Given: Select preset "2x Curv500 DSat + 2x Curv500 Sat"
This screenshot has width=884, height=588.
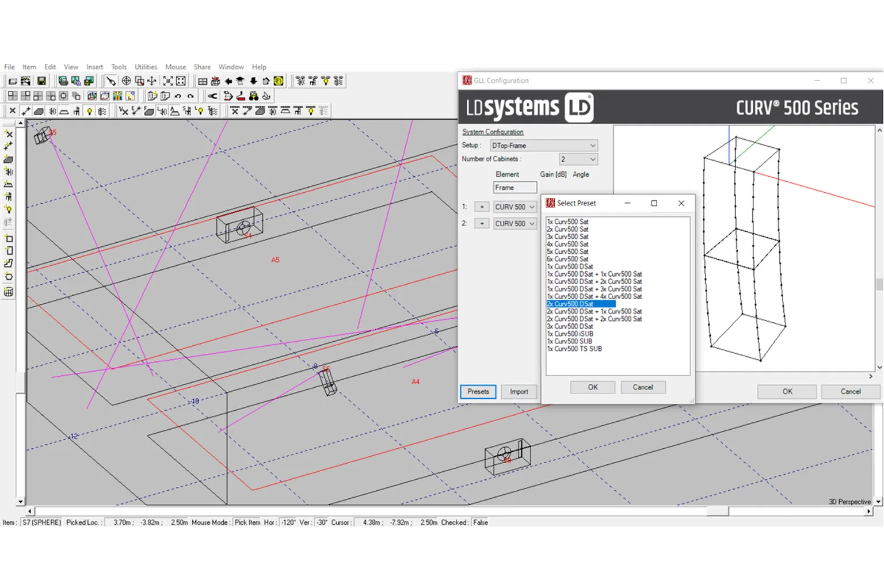Looking at the screenshot, I should pyautogui.click(x=595, y=319).
